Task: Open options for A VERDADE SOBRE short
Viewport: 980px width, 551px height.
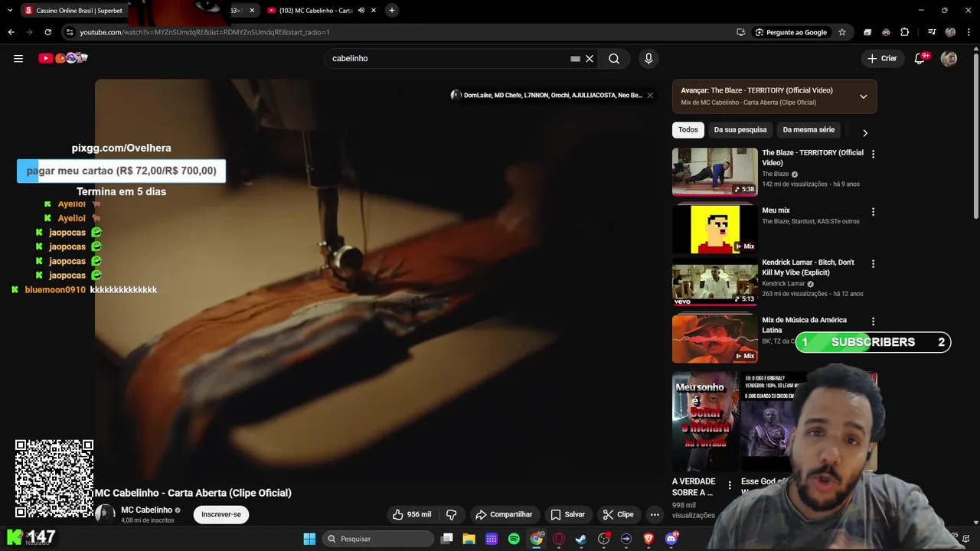Action: 730,485
